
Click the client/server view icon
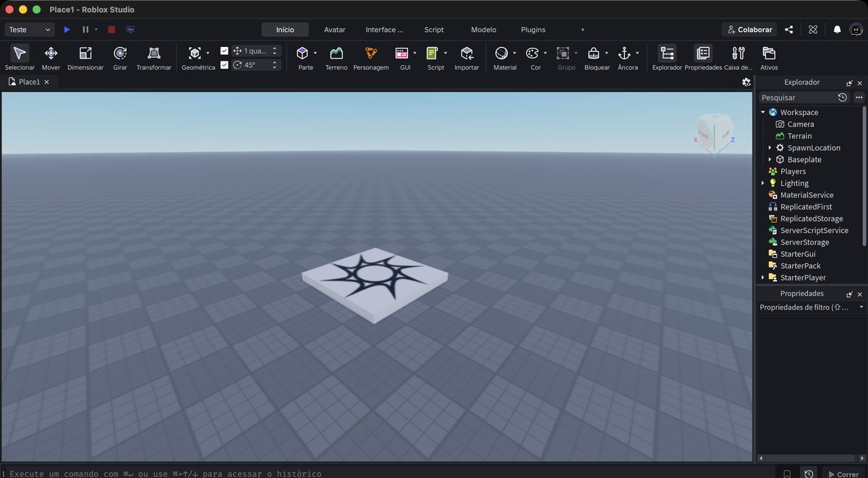(130, 30)
